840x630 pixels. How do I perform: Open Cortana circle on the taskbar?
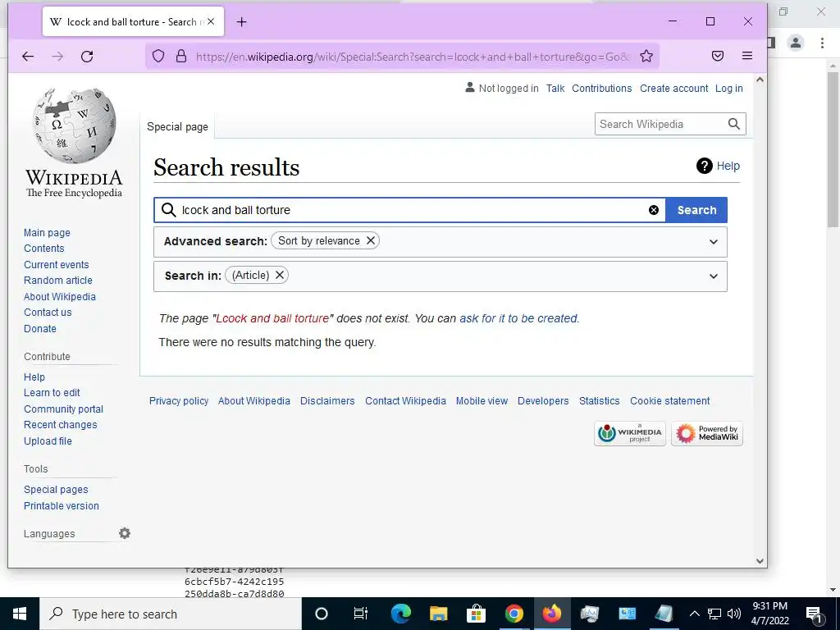[x=322, y=614]
